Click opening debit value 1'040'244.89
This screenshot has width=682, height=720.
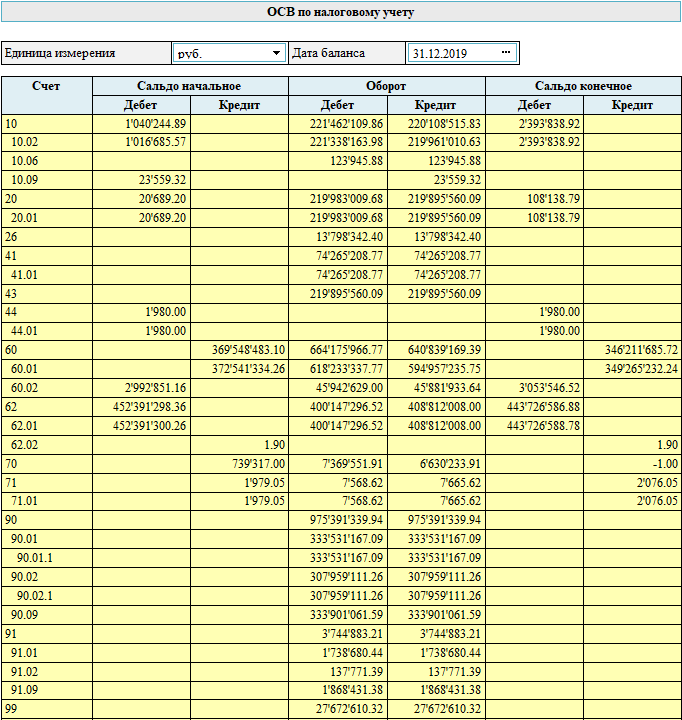156,124
